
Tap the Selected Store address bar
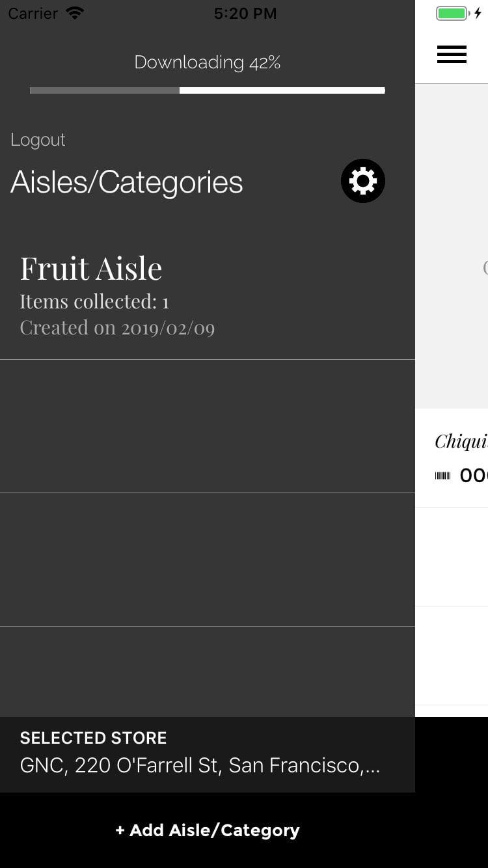coord(208,755)
